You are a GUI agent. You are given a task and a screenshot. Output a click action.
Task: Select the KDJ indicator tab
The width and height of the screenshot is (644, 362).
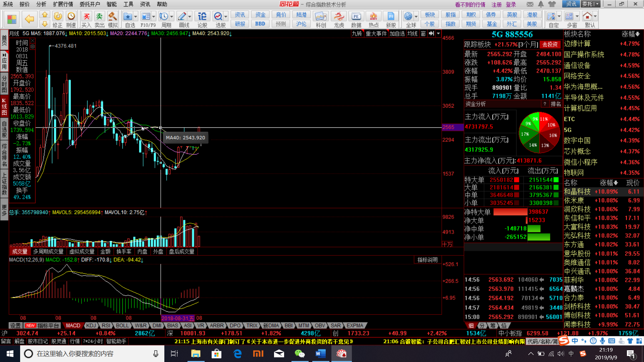click(x=91, y=325)
